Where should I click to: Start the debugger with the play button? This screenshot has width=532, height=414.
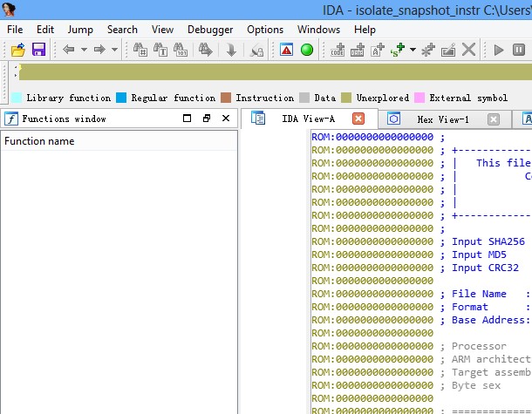coord(498,50)
